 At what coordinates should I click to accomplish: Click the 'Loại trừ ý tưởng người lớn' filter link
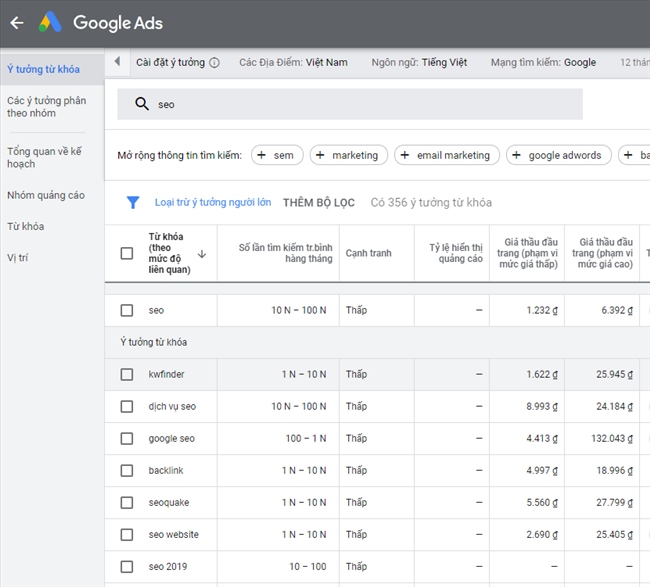click(212, 203)
